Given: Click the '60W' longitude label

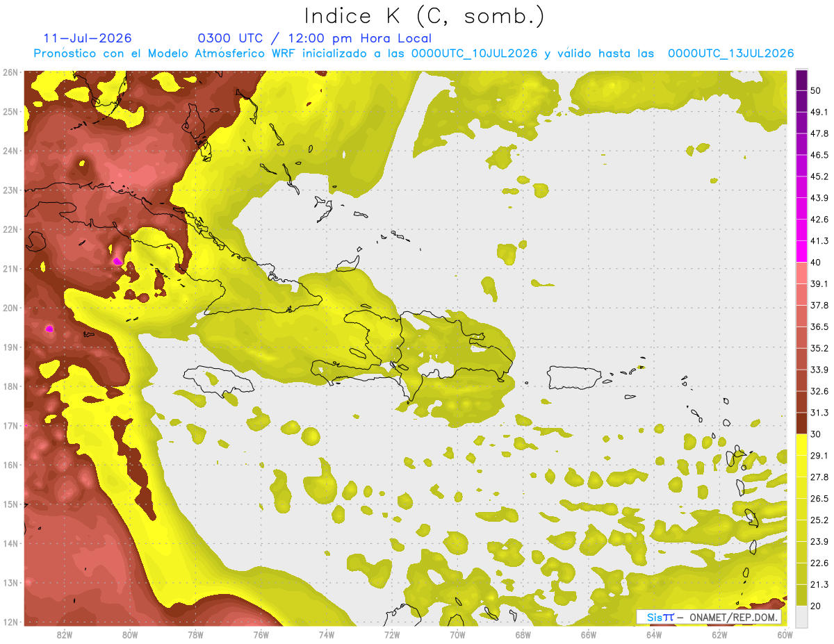Looking at the screenshot, I should coord(785,635).
